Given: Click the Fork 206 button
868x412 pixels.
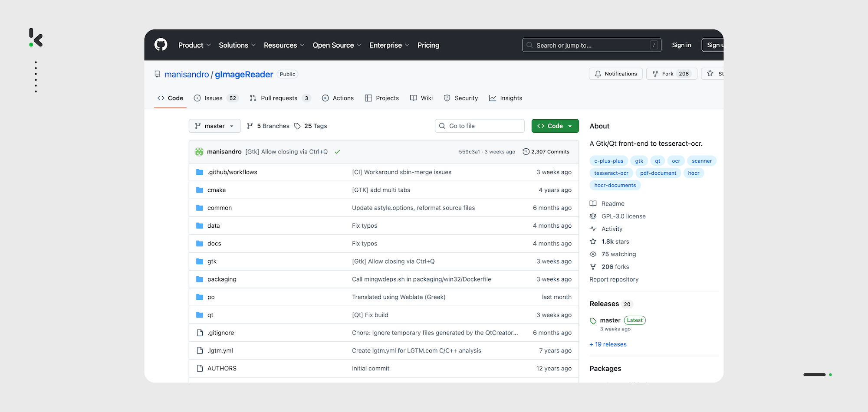Looking at the screenshot, I should point(671,74).
